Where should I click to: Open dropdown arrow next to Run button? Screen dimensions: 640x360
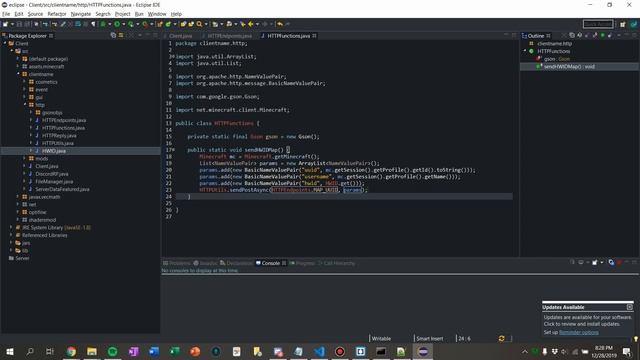pyautogui.click(x=124, y=24)
